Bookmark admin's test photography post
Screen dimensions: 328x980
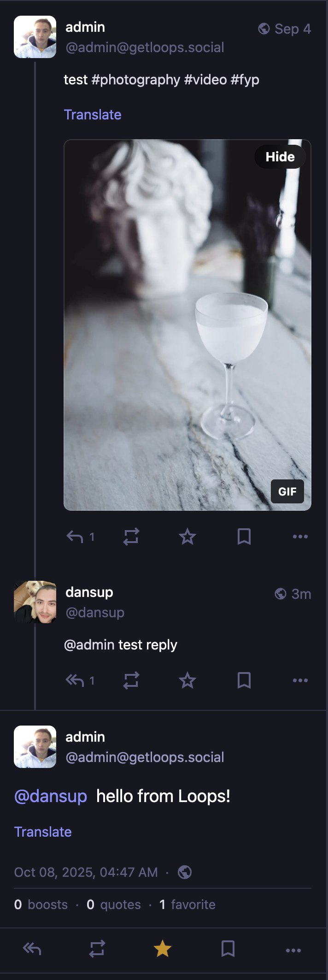tap(244, 537)
